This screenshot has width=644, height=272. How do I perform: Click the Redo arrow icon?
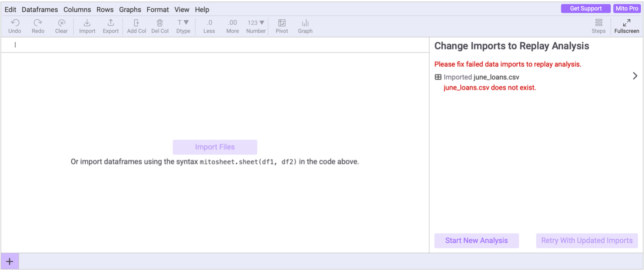(38, 23)
